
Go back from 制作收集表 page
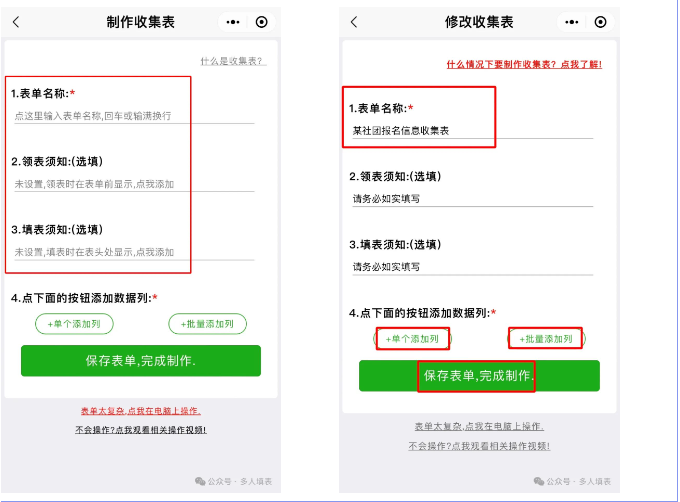pos(16,22)
